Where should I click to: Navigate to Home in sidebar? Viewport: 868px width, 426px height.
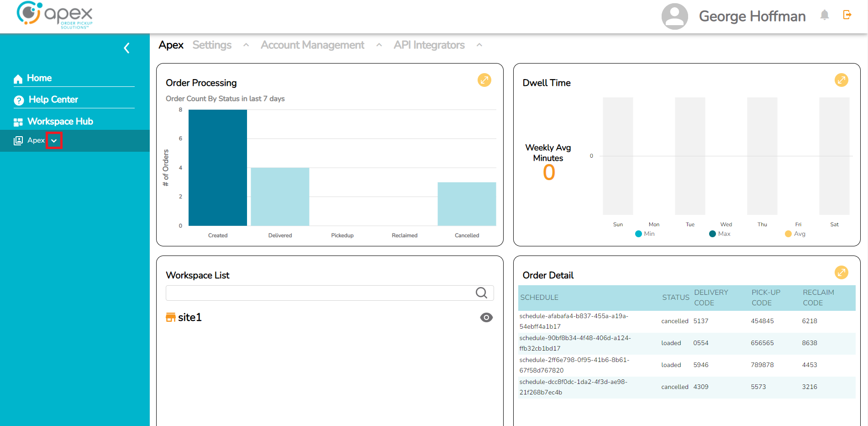(39, 78)
